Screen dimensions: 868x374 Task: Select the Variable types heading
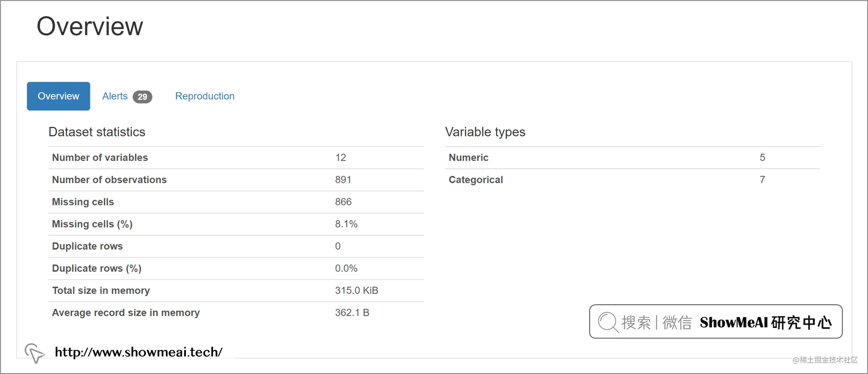[x=485, y=132]
